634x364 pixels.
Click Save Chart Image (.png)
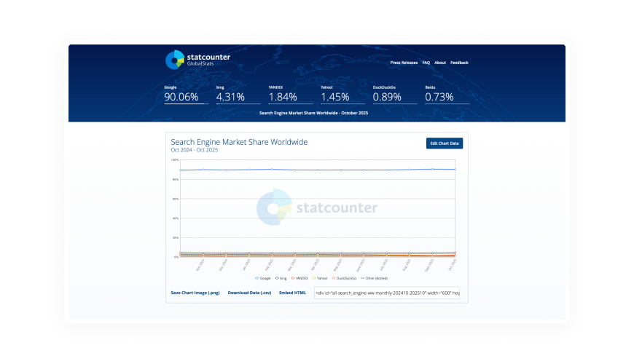[x=195, y=293]
